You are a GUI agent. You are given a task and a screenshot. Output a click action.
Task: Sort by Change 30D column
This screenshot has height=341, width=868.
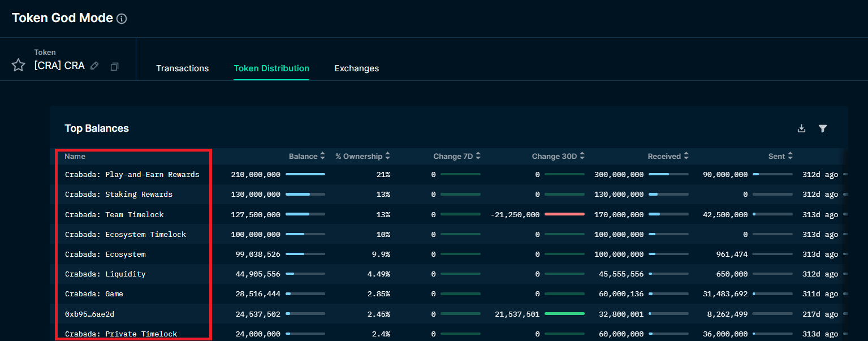click(x=582, y=156)
